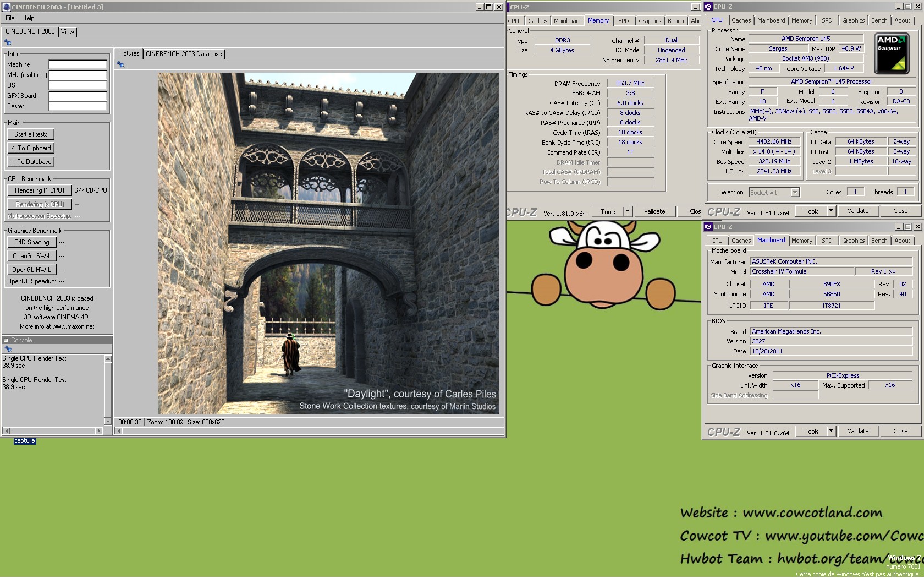924x578 pixels.
Task: Click Close button in CPU-Z CPU window
Action: [900, 211]
